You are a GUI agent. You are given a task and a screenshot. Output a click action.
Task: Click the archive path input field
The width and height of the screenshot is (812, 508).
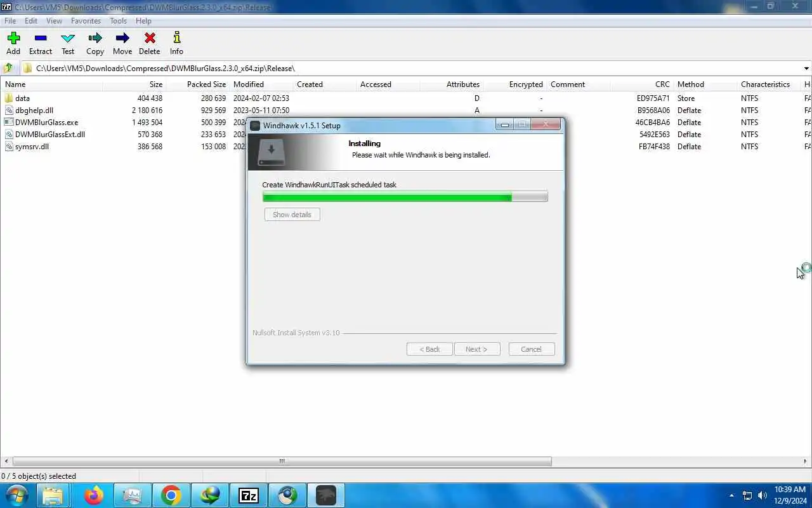tap(412, 69)
